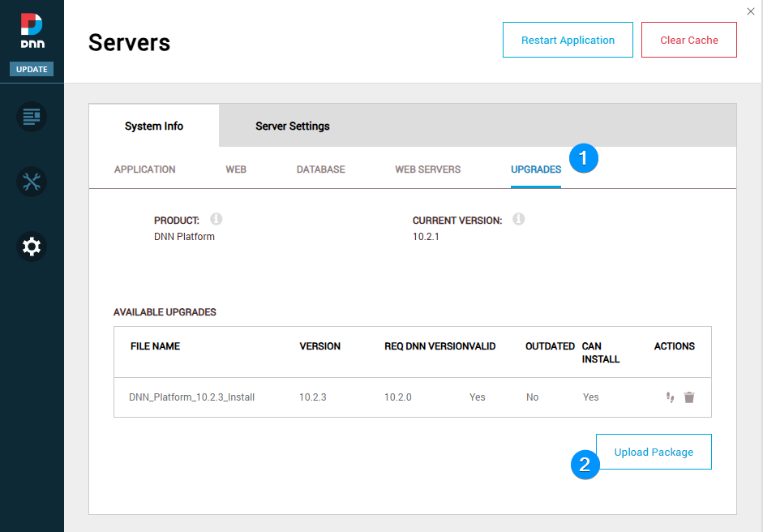
Task: Click the No value under OUTDATED
Action: (533, 397)
